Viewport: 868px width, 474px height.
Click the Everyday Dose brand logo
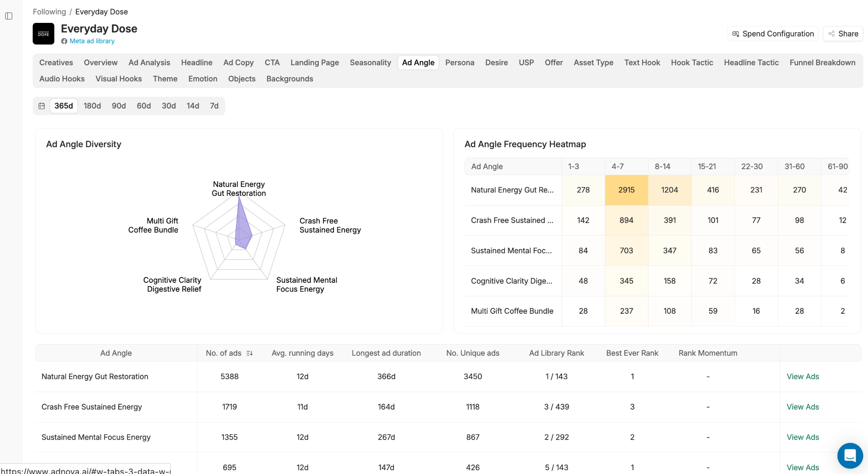coord(43,33)
